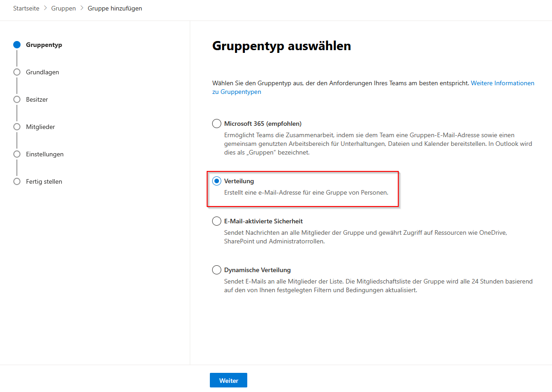Jump to the Mitglieder wizard step label
This screenshot has height=392, width=552.
click(x=41, y=127)
